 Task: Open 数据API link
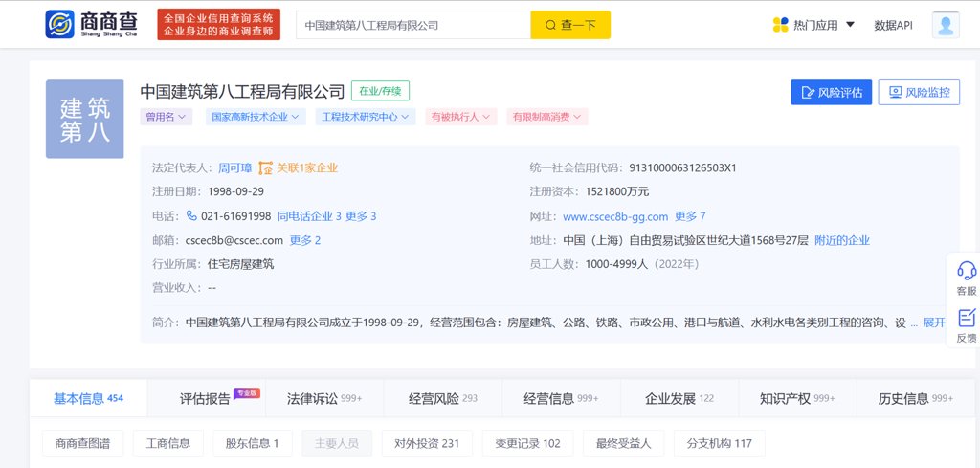(x=893, y=26)
